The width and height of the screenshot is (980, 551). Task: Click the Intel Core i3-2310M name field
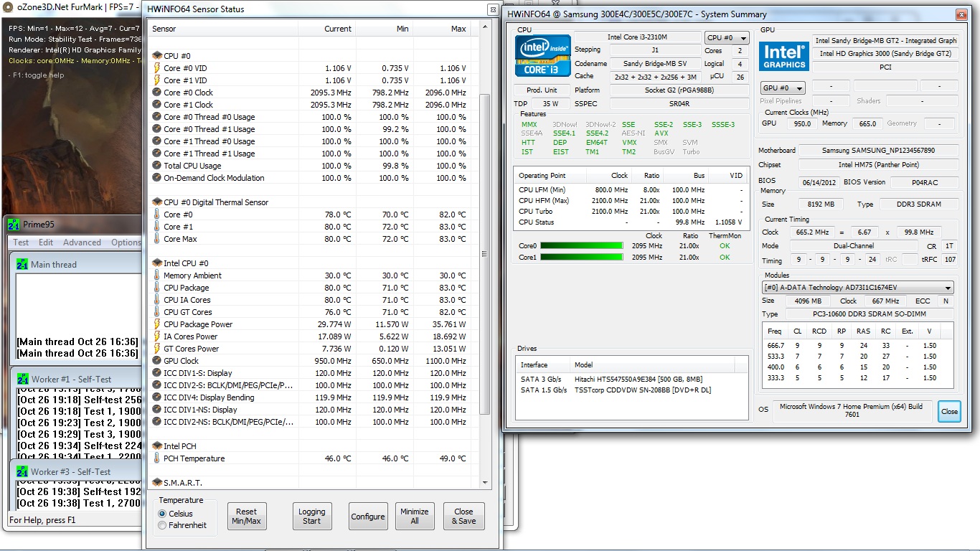[x=637, y=37]
